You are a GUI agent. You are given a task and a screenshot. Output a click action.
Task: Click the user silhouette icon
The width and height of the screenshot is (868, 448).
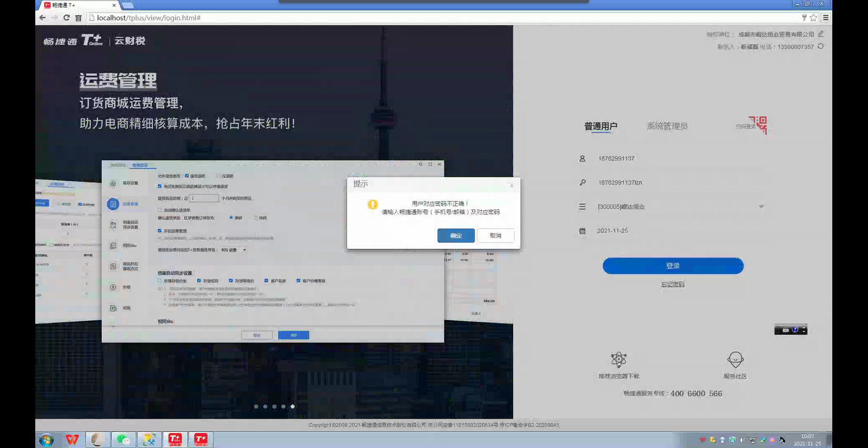click(582, 159)
